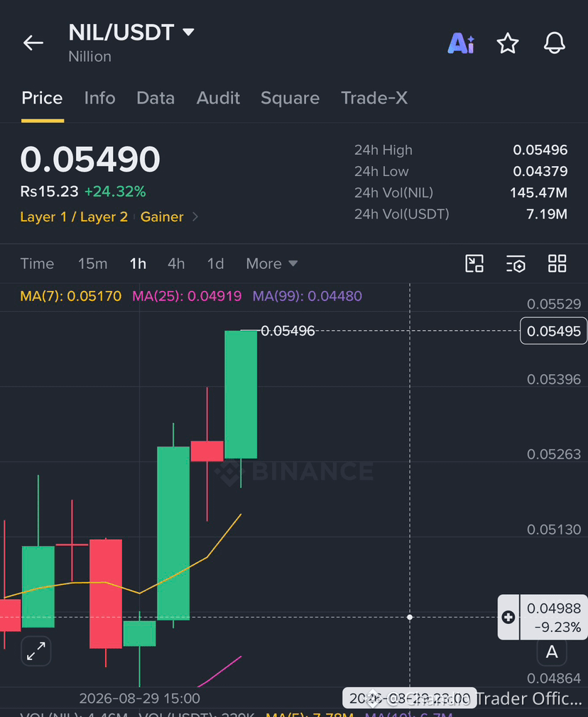Tap the 0.05130 price axis label

click(554, 530)
